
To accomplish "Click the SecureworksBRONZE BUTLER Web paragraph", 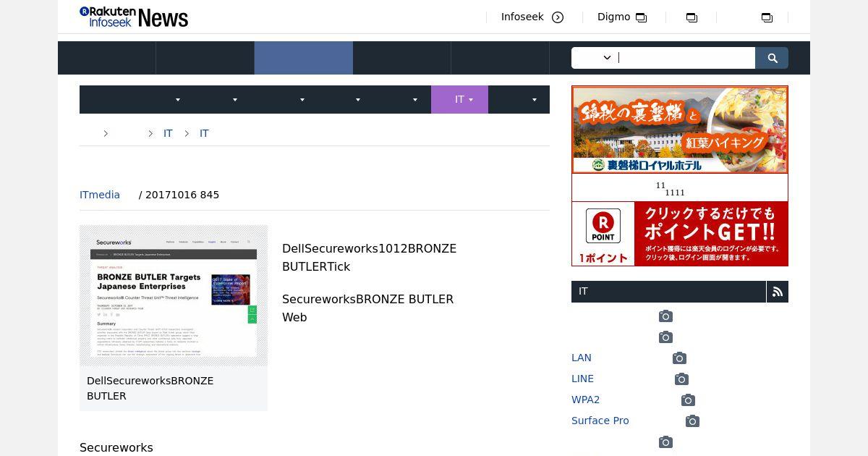I will (367, 308).
